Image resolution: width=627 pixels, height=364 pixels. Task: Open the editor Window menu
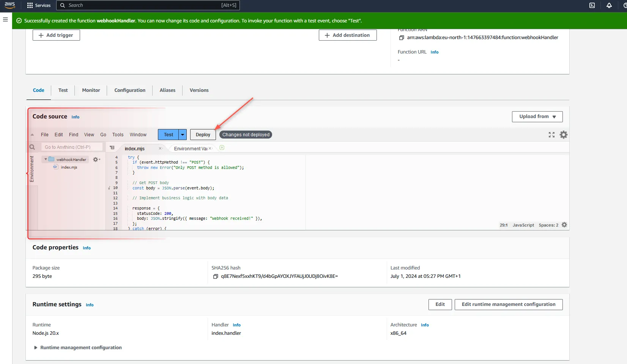(x=138, y=135)
